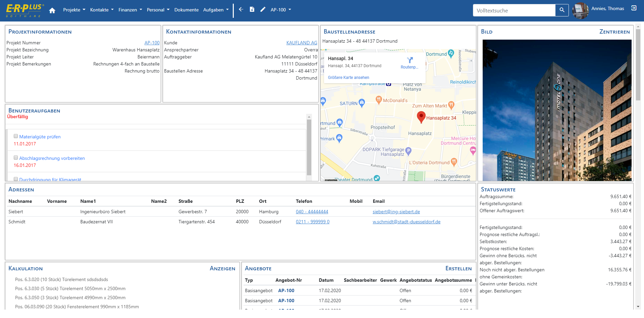644x318 pixels.
Task: Open the Projekte dropdown menu
Action: tap(74, 10)
